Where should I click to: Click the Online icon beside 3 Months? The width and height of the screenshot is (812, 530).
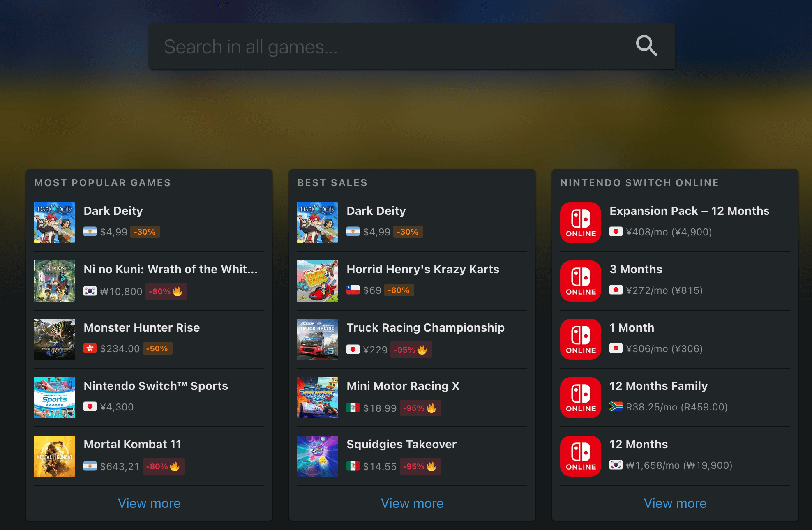pos(580,281)
